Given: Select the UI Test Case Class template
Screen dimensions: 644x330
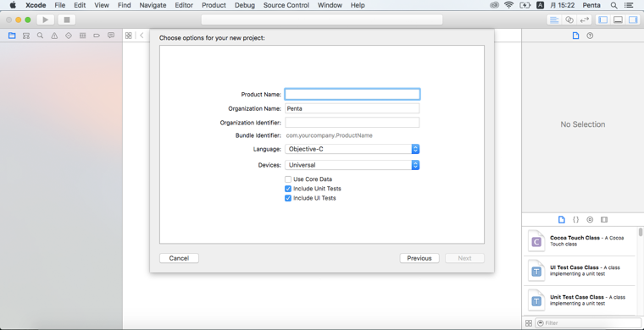Looking at the screenshot, I should 580,271.
